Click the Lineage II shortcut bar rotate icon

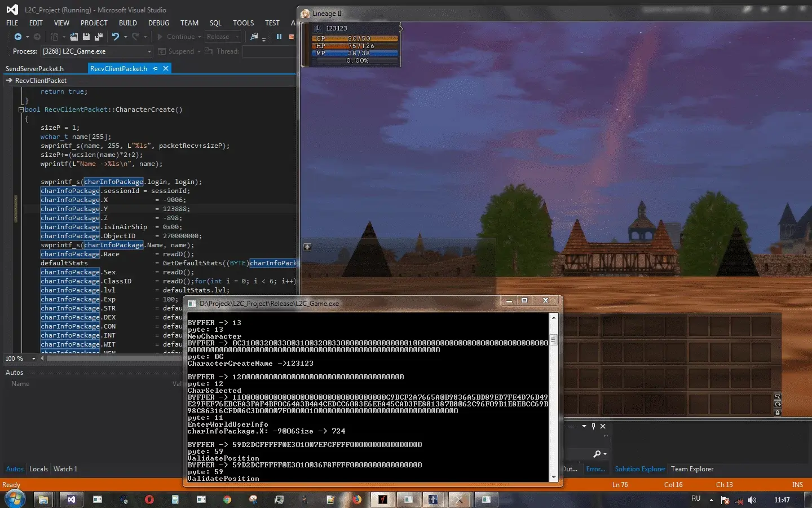pyautogui.click(x=778, y=404)
